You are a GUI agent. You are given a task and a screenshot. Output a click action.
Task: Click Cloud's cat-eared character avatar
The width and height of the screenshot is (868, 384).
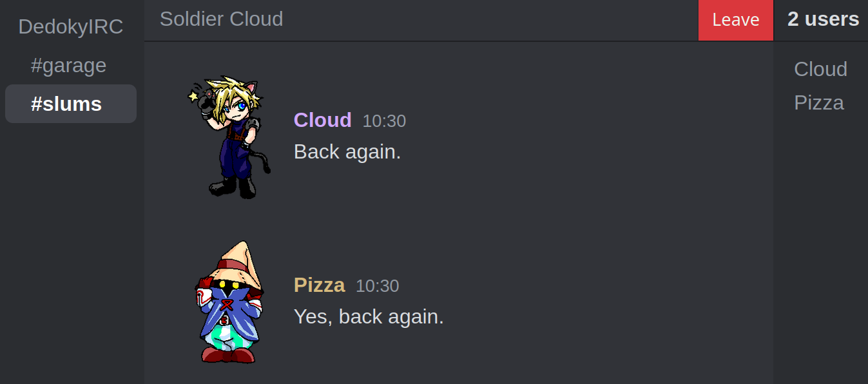coord(229,137)
